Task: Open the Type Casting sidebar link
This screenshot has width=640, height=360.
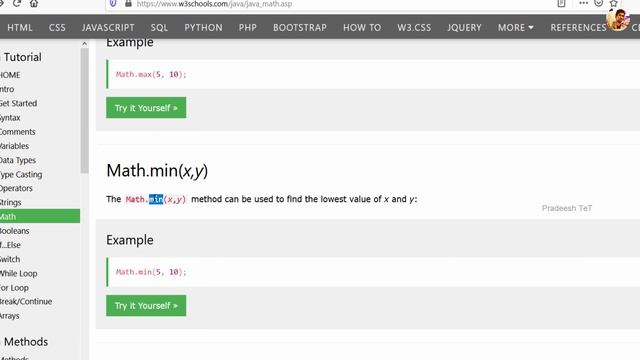Action: coord(21,174)
